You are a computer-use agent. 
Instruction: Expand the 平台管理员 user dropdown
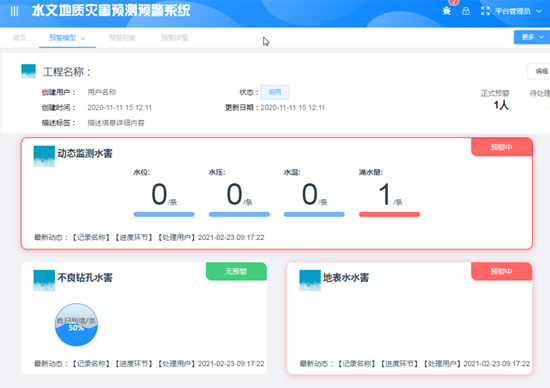(x=518, y=11)
